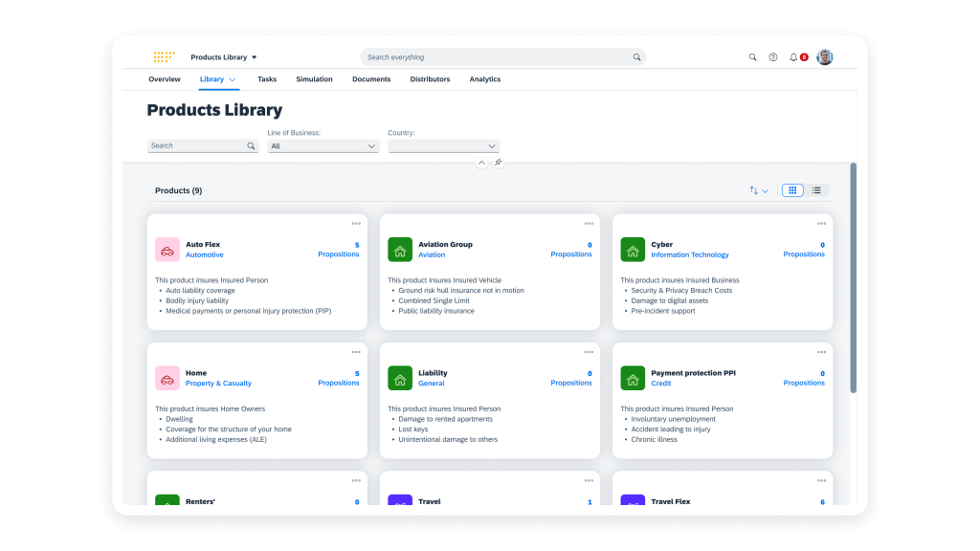This screenshot has width=980, height=551.
Task: Click the orange dotted app logo
Action: click(x=164, y=56)
